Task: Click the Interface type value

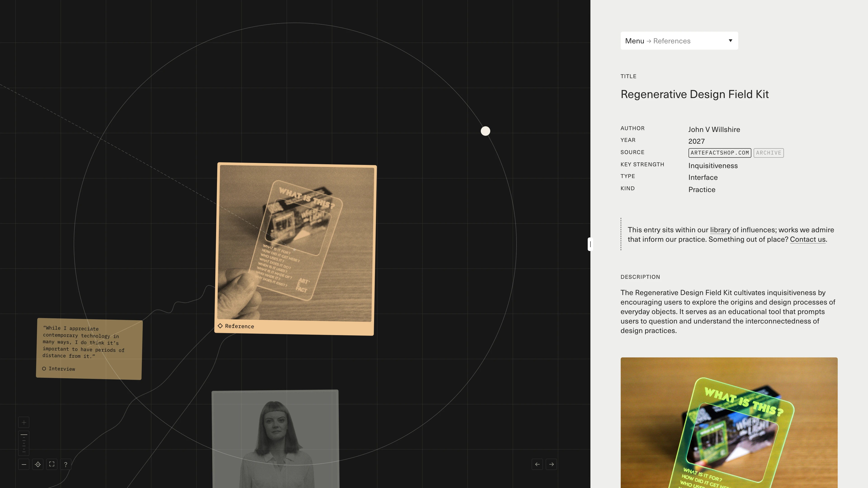Action: [x=703, y=178]
